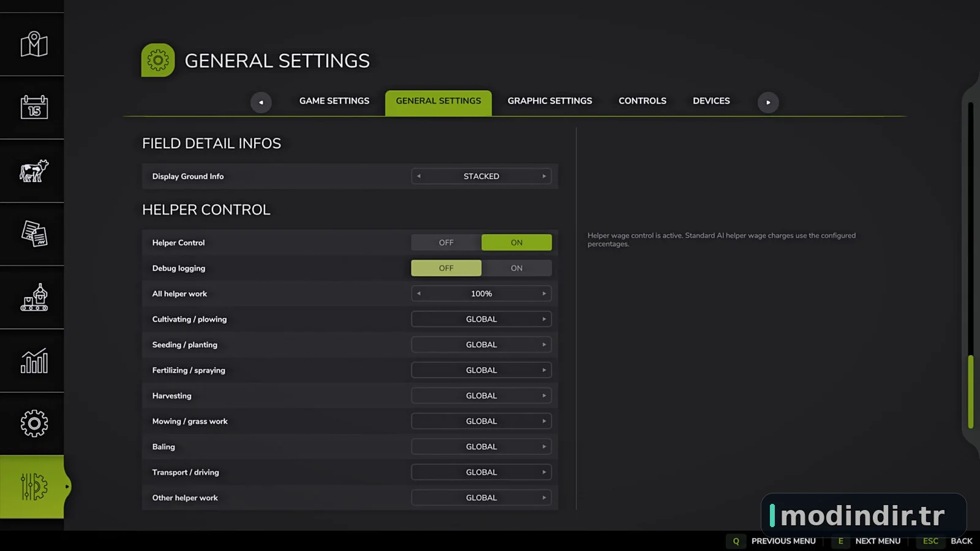Change Baling next option arrow
980x551 pixels.
pyautogui.click(x=544, y=447)
